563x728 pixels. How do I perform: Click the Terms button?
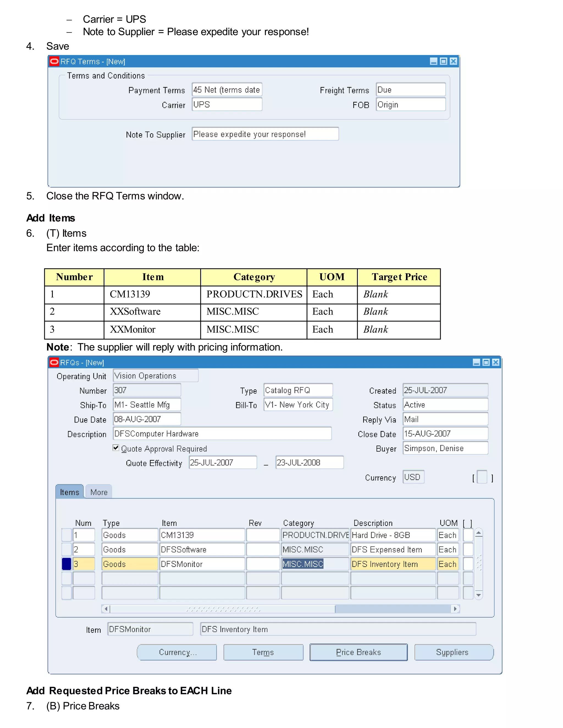263,652
